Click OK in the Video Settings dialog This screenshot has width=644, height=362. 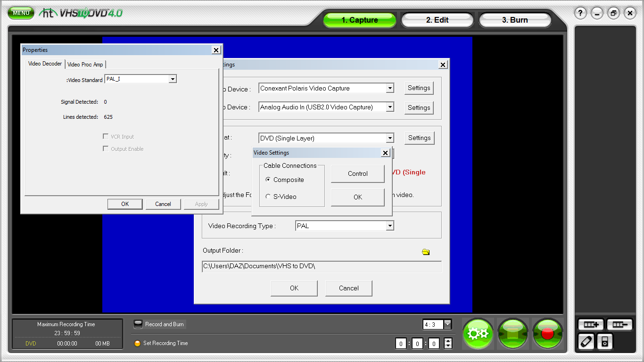[358, 197]
